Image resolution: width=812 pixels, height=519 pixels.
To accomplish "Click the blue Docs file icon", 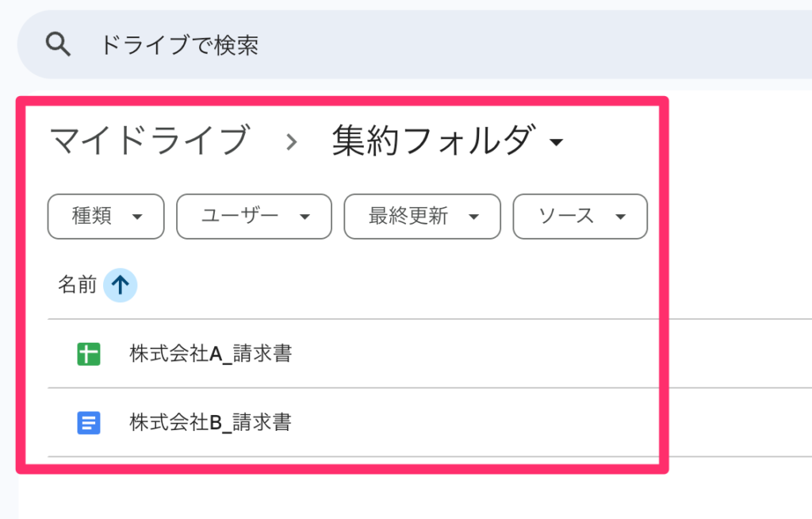I will (x=89, y=423).
